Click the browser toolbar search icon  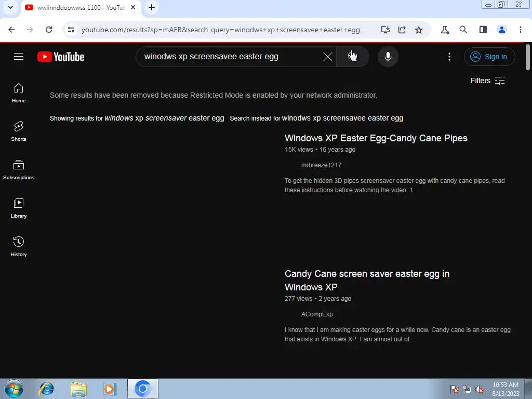(x=463, y=30)
